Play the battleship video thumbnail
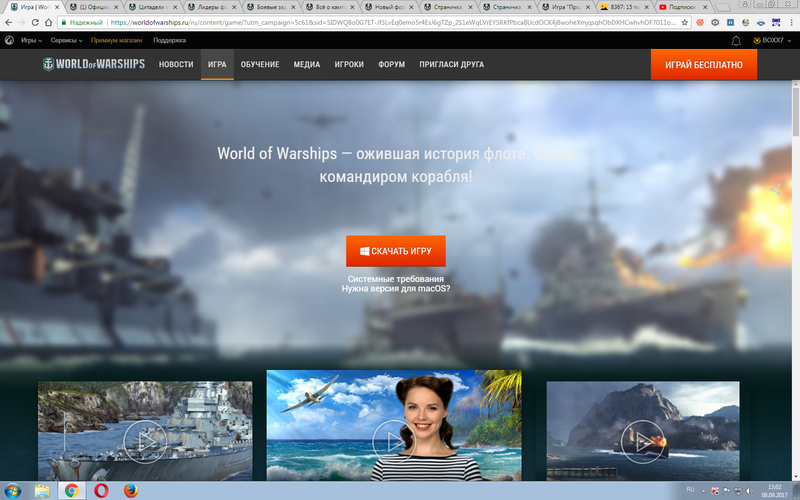Viewport: 800px width, 500px height. pos(145,441)
